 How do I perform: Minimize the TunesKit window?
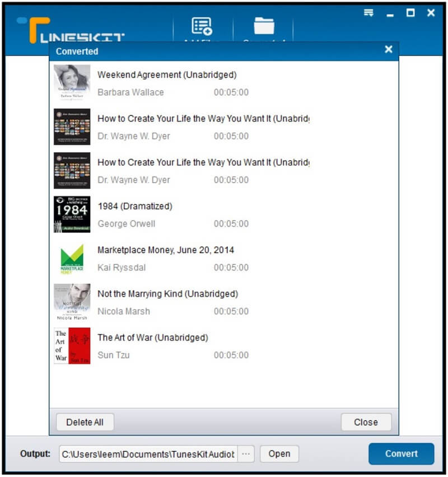pyautogui.click(x=390, y=15)
